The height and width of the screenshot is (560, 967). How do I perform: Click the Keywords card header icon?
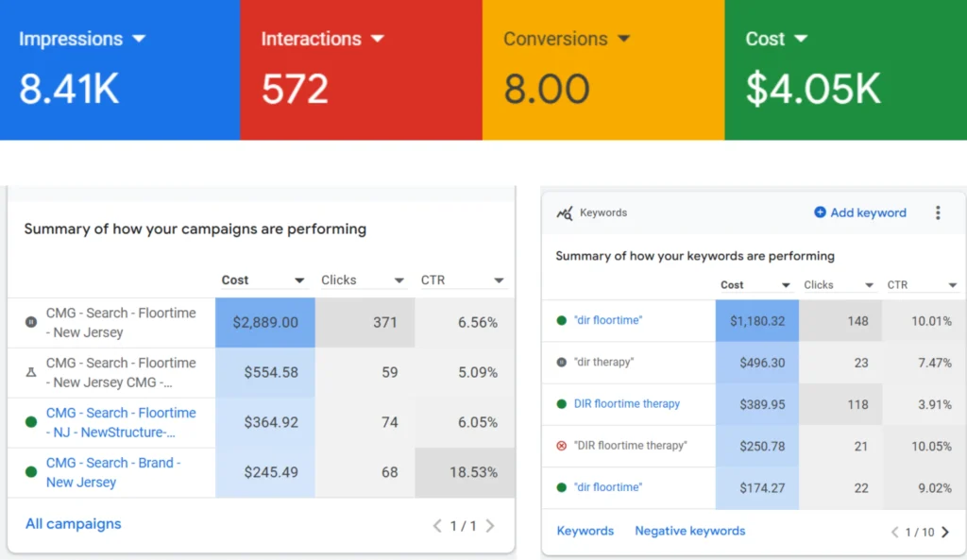coord(565,213)
